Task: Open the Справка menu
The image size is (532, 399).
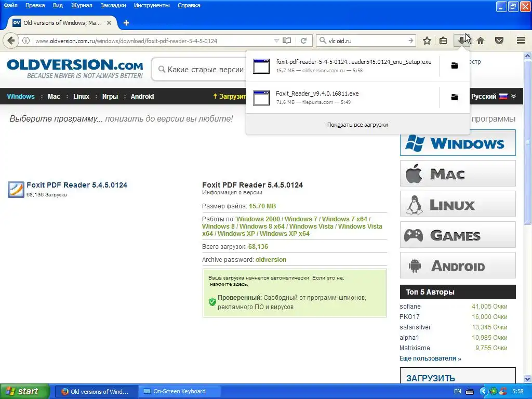Action: [189, 5]
